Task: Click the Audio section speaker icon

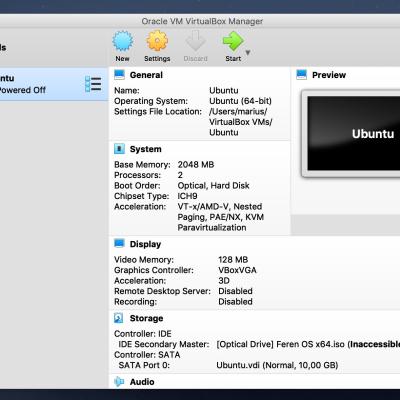Action: pos(119,381)
